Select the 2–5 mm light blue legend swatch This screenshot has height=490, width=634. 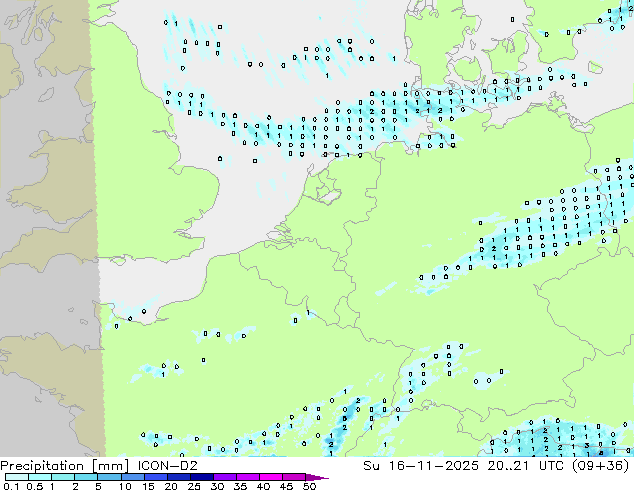click(86, 477)
